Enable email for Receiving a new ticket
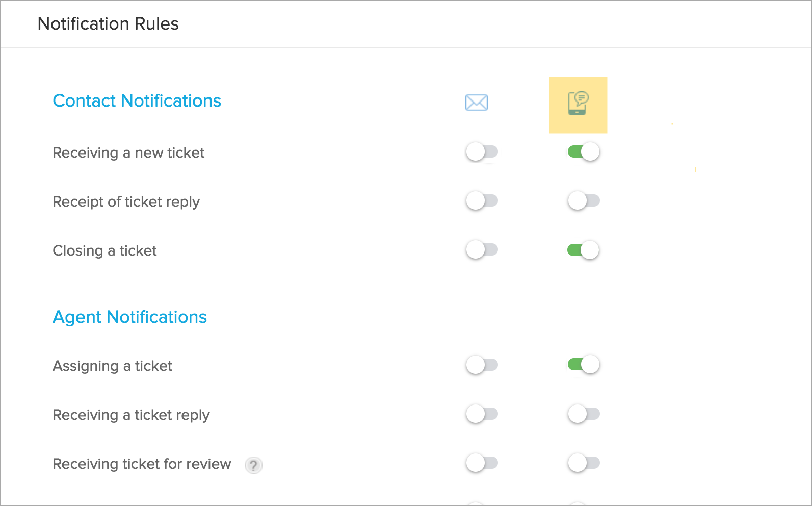The image size is (812, 506). 482,152
